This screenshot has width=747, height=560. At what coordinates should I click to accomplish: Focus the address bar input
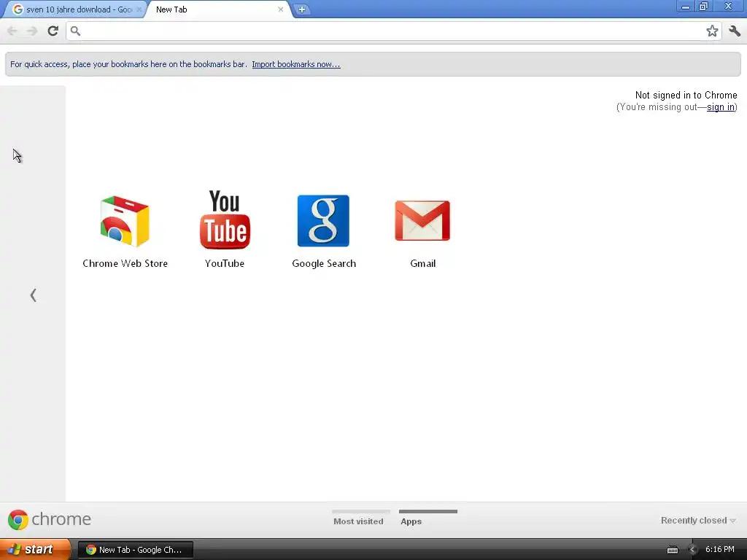[393, 31]
